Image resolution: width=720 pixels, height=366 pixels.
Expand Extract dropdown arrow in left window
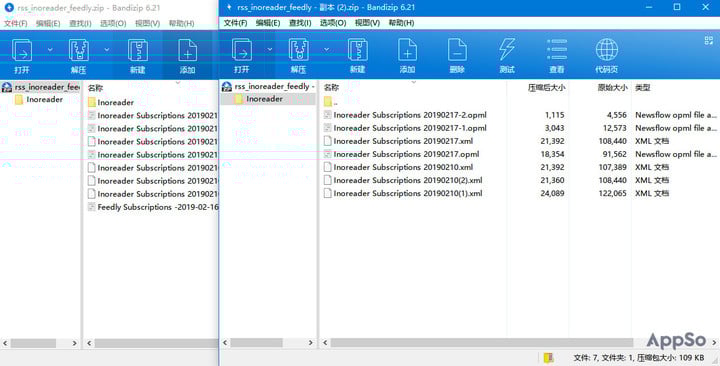(x=107, y=50)
